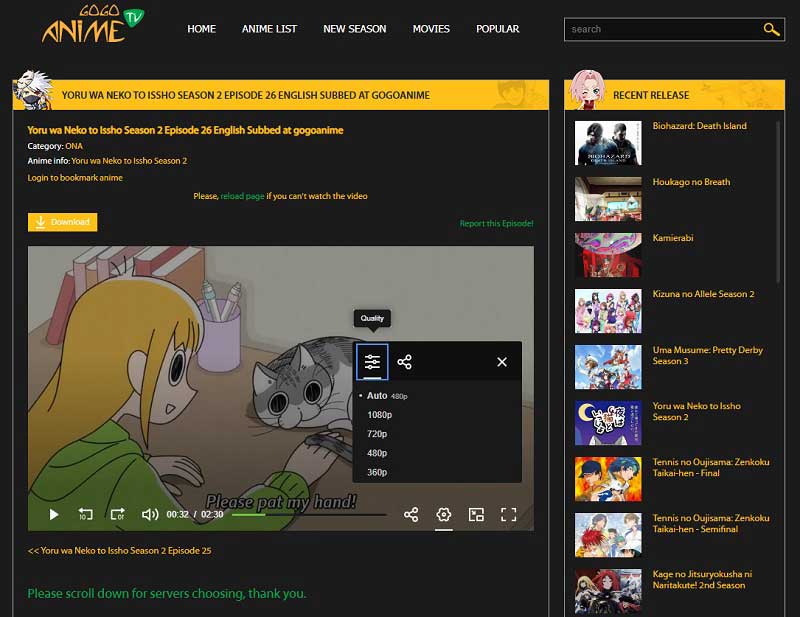Image resolution: width=800 pixels, height=617 pixels.
Task: Click Tennis no Oujisama Taikai-hen - Final title
Action: (711, 467)
